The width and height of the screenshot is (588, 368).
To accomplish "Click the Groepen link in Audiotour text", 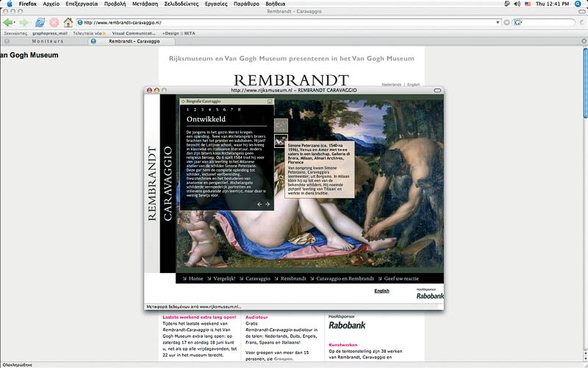I will [x=282, y=359].
